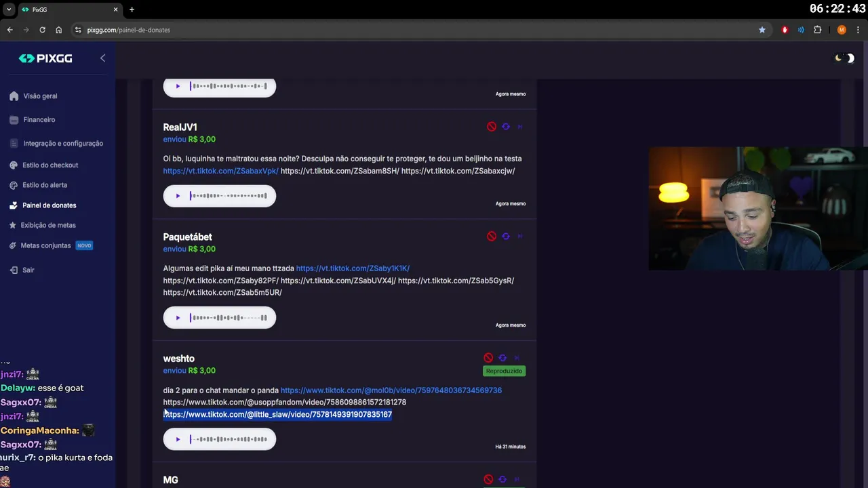Click the logout icon beside Sair

tap(14, 270)
